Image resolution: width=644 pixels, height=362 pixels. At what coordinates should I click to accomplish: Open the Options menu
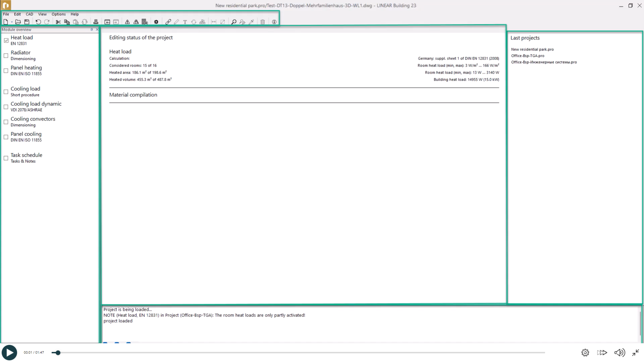point(58,14)
